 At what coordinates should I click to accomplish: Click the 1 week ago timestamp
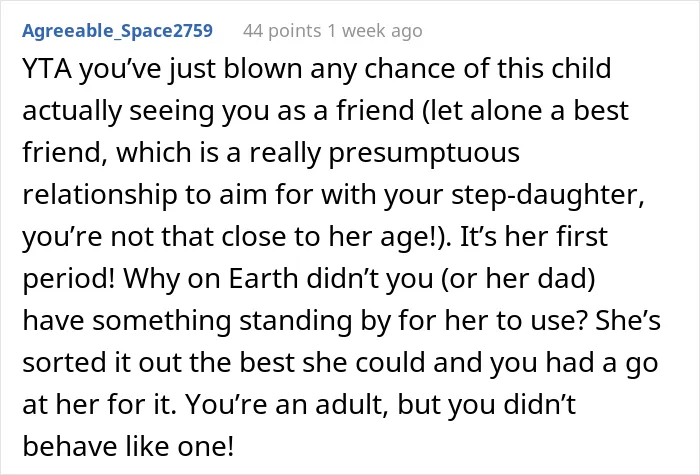[375, 31]
